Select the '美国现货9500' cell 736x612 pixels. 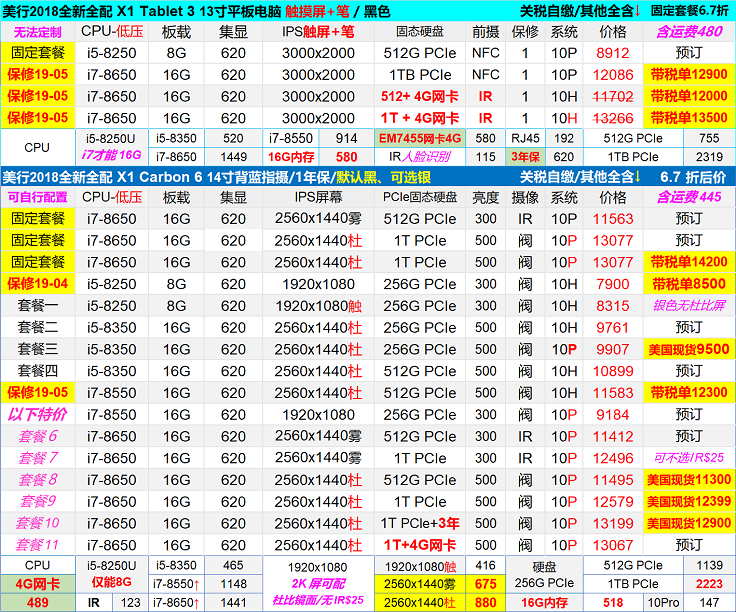click(689, 349)
